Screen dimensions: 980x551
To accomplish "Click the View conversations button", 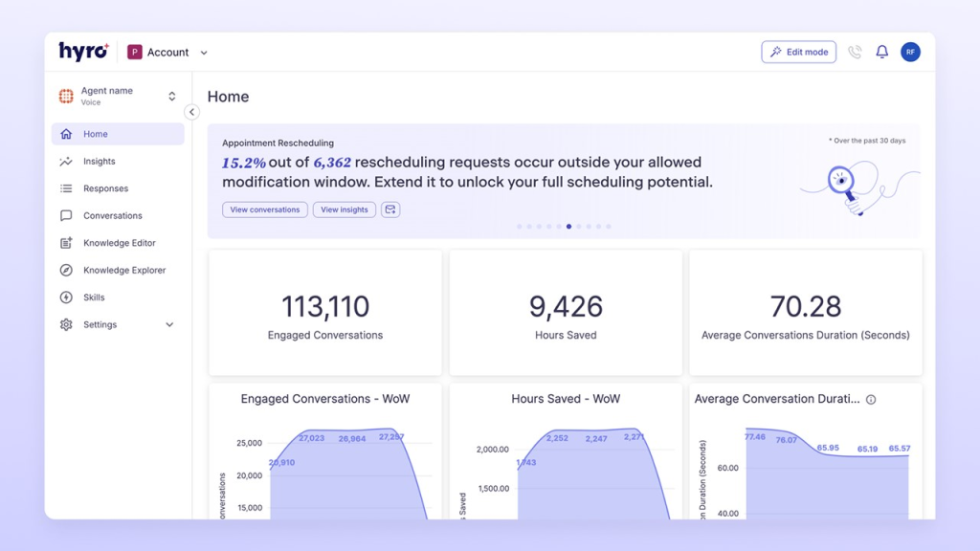I will coord(264,209).
